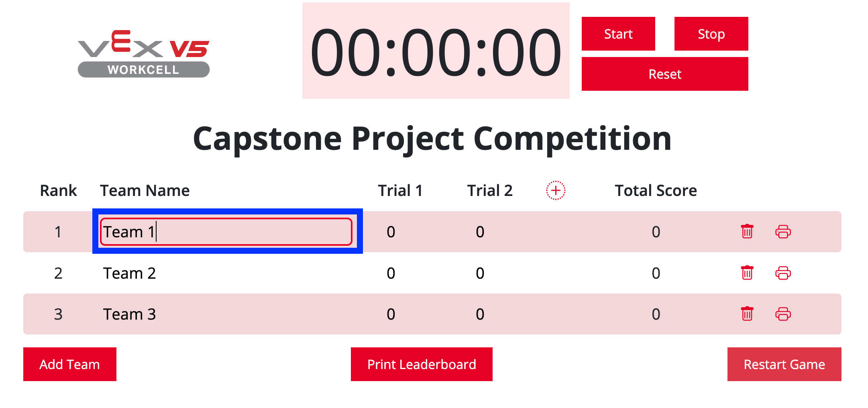Add a new team to the leaderboard
Viewport: 868px width, 408px height.
coord(69,364)
